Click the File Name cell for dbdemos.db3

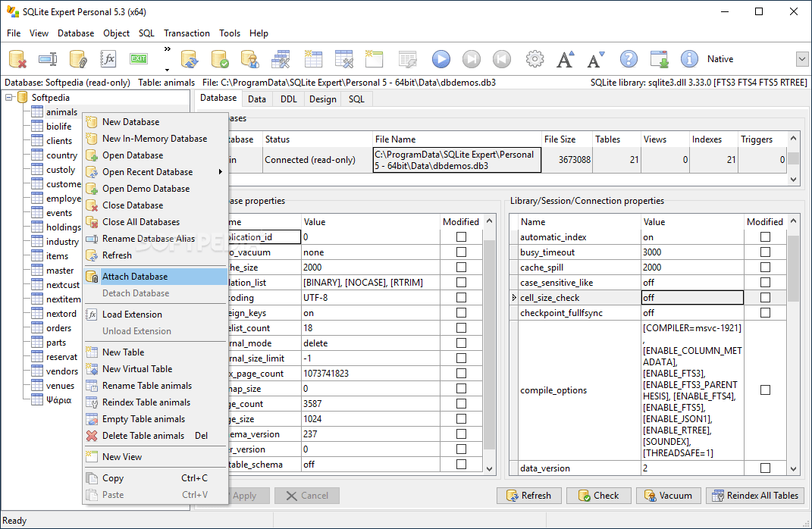pyautogui.click(x=456, y=160)
